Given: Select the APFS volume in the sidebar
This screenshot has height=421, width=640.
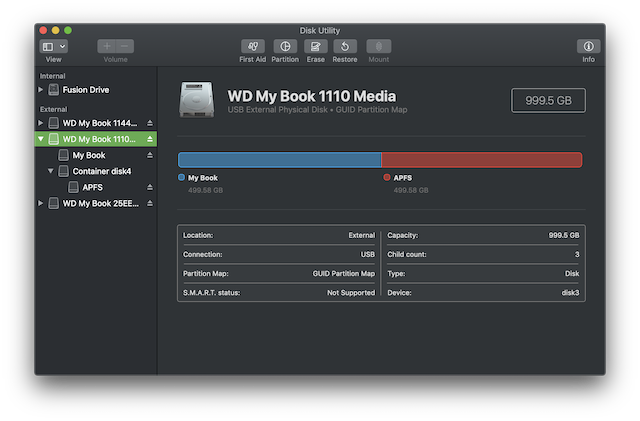Looking at the screenshot, I should tap(96, 187).
